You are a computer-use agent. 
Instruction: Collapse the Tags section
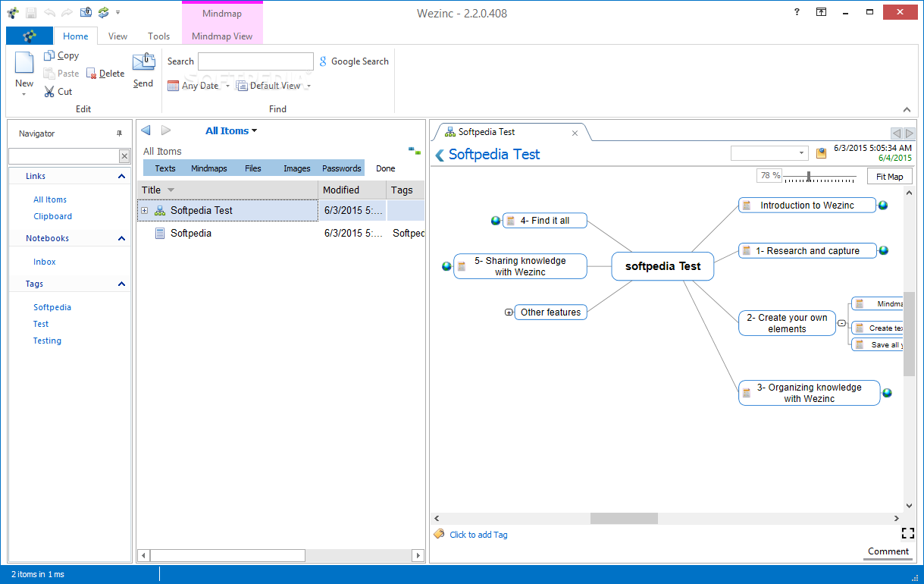point(122,284)
